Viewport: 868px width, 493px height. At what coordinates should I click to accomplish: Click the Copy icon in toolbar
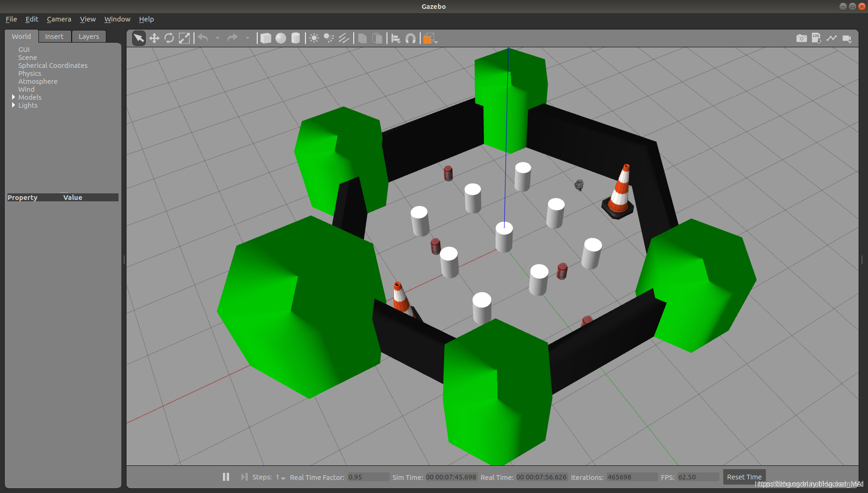tap(362, 38)
